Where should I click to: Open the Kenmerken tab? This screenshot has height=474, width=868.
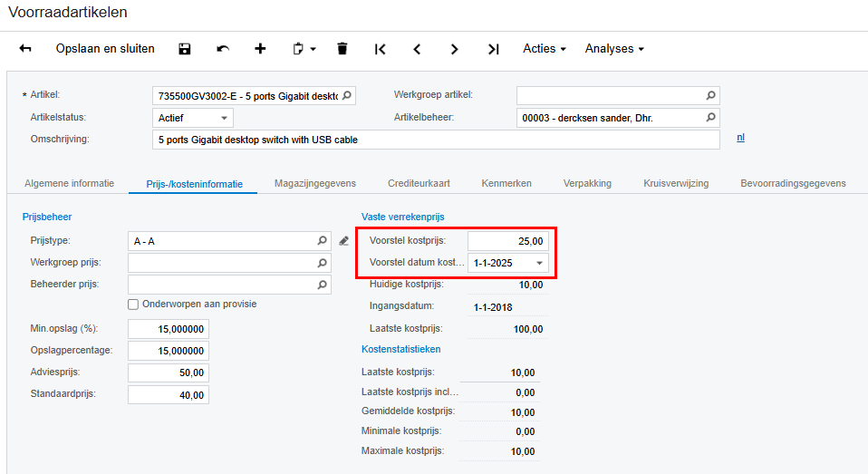tap(506, 183)
